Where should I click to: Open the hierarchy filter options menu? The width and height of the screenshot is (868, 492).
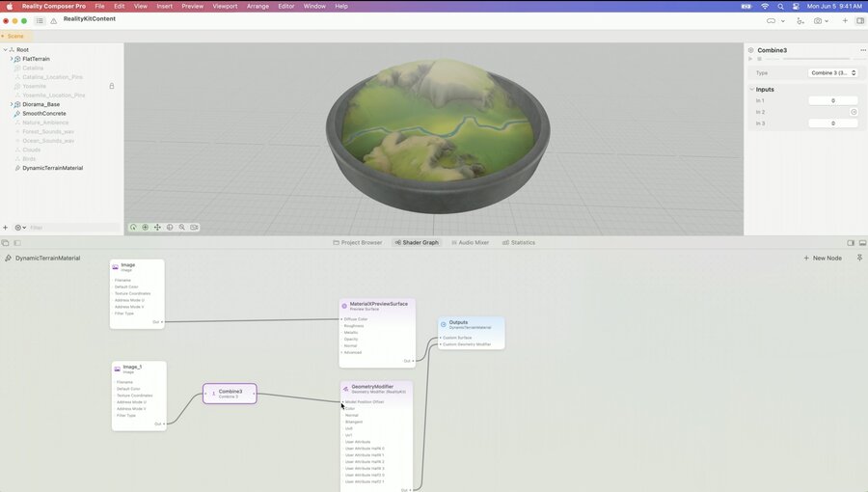[x=20, y=228]
